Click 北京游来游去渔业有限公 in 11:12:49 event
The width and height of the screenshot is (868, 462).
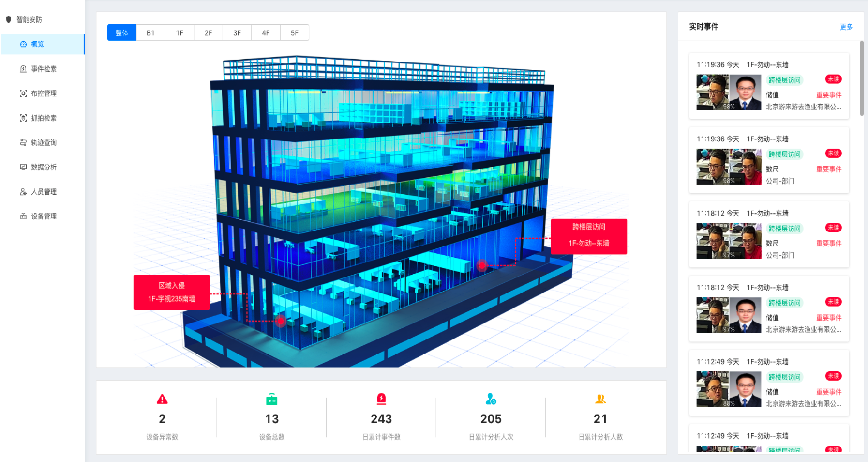pos(803,403)
